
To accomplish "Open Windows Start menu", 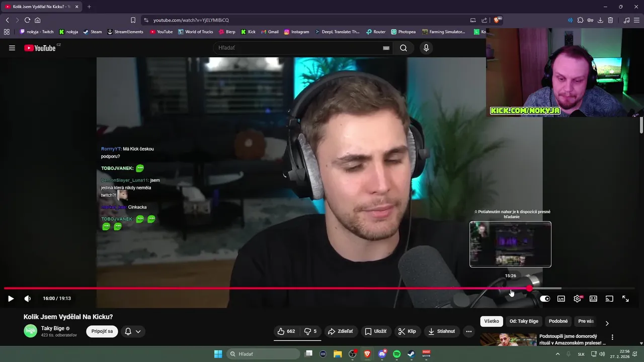I will pyautogui.click(x=218, y=354).
